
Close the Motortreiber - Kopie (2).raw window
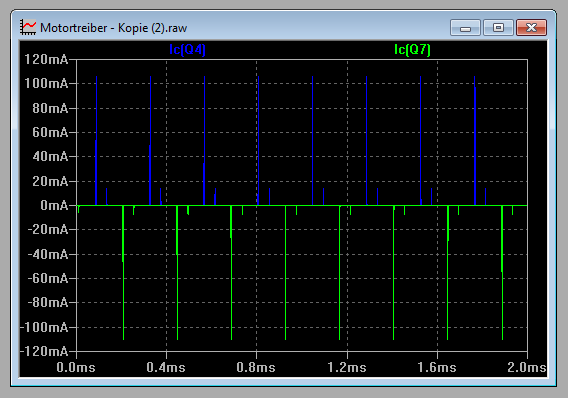[531, 28]
